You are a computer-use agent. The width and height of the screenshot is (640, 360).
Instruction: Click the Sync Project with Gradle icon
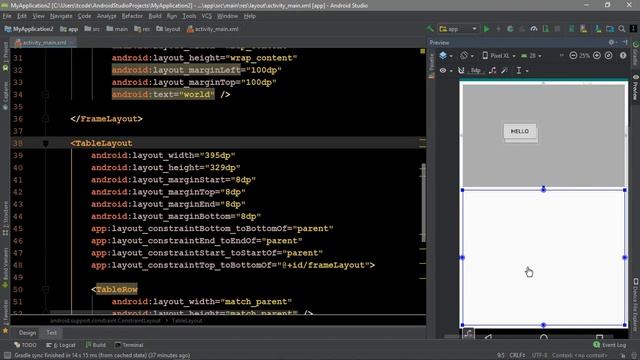click(x=571, y=29)
